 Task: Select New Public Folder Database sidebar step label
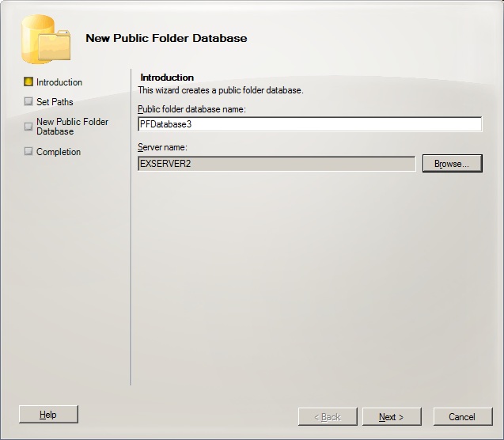[x=72, y=127]
